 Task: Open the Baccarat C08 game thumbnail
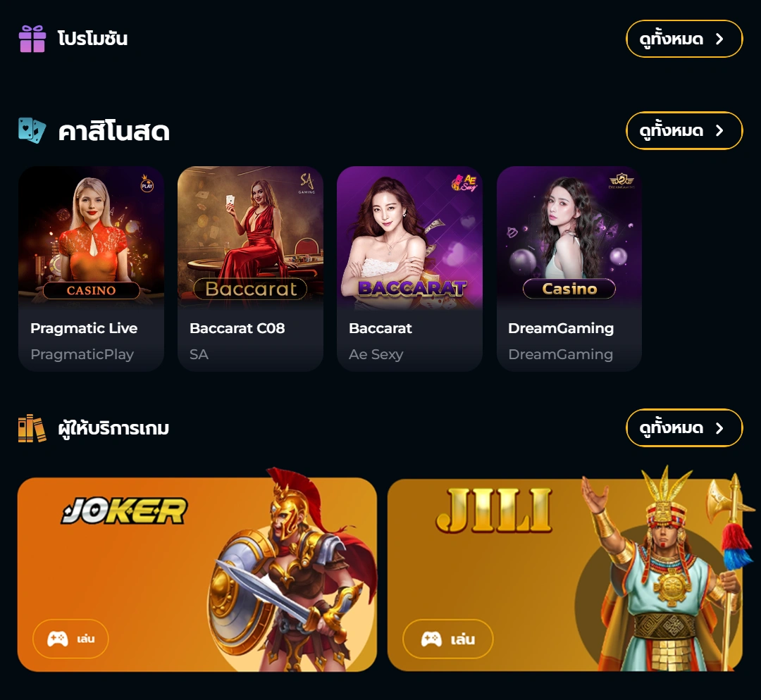tap(250, 237)
